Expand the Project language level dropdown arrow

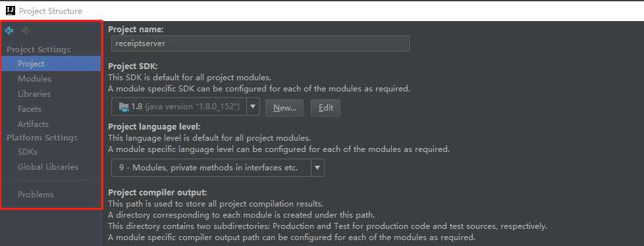[x=317, y=168]
